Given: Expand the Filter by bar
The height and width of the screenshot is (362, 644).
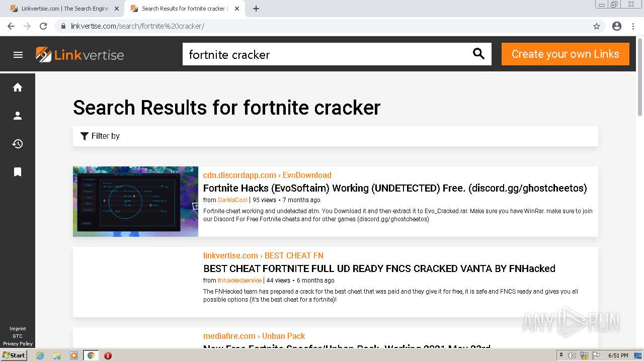Looking at the screenshot, I should 335,136.
